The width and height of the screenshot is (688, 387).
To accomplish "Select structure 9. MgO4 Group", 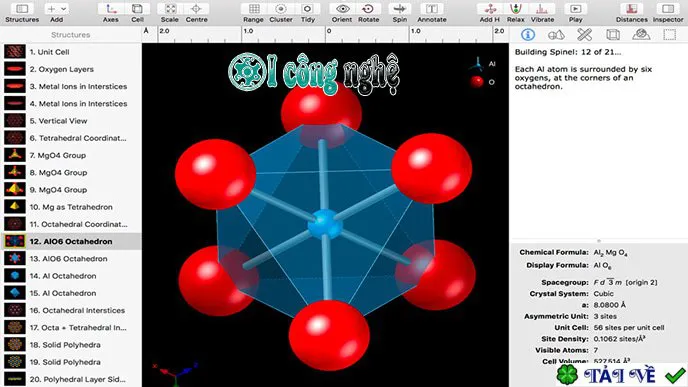I will coord(71,190).
